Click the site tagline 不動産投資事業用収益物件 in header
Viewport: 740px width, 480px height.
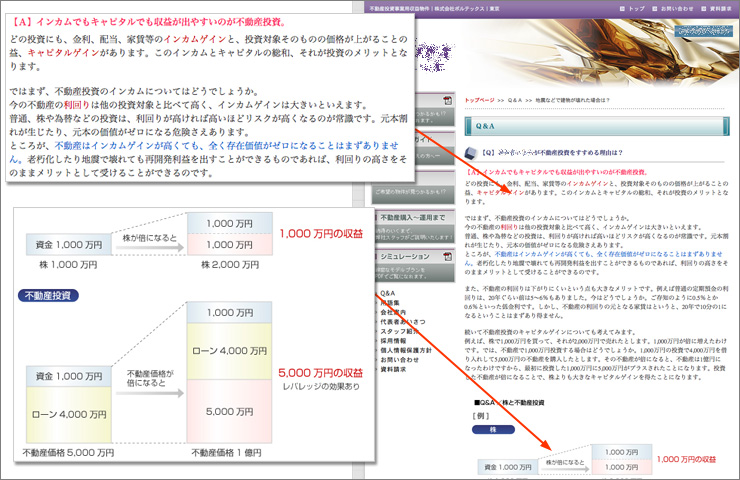pos(400,8)
